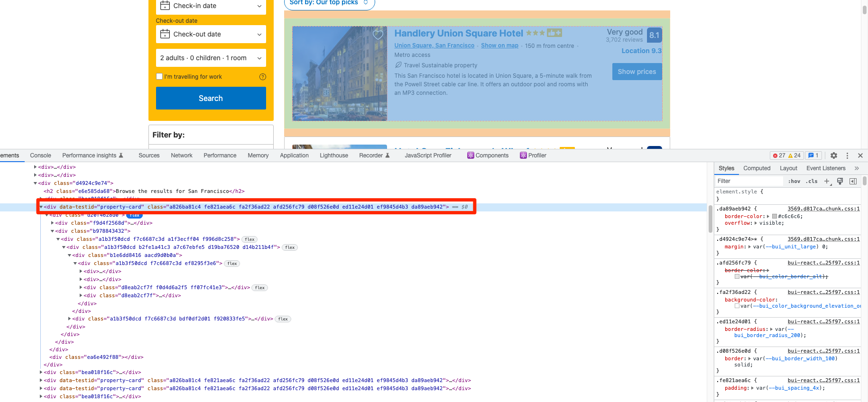This screenshot has height=402, width=868.
Task: Click the flex badge beside d14b211b4f div
Action: 290,247
